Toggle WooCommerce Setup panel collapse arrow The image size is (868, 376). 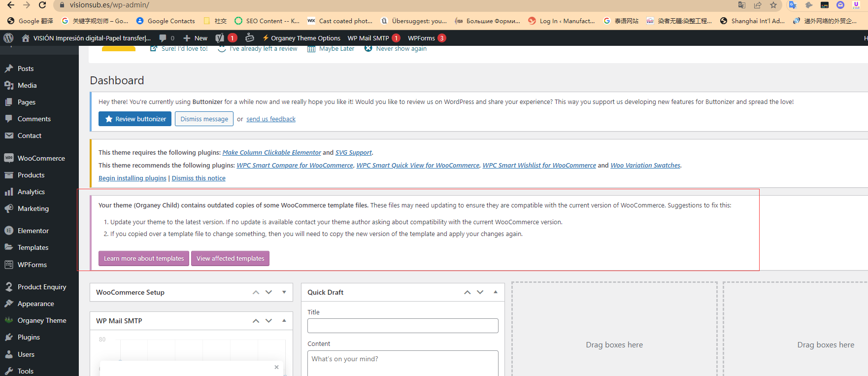click(284, 292)
